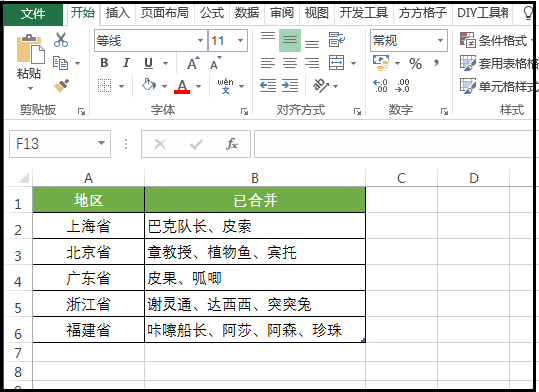539x392 pixels.
Task: Toggle Italic formatting
Action: pos(126,63)
